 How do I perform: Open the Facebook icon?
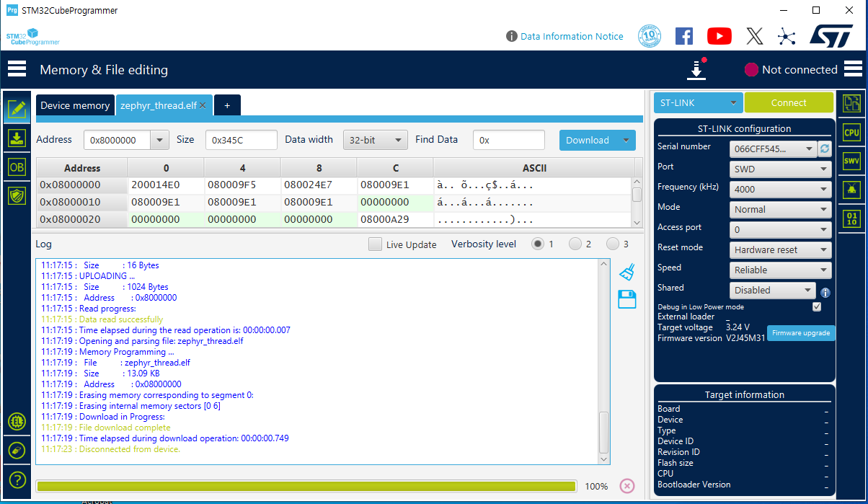(x=684, y=36)
